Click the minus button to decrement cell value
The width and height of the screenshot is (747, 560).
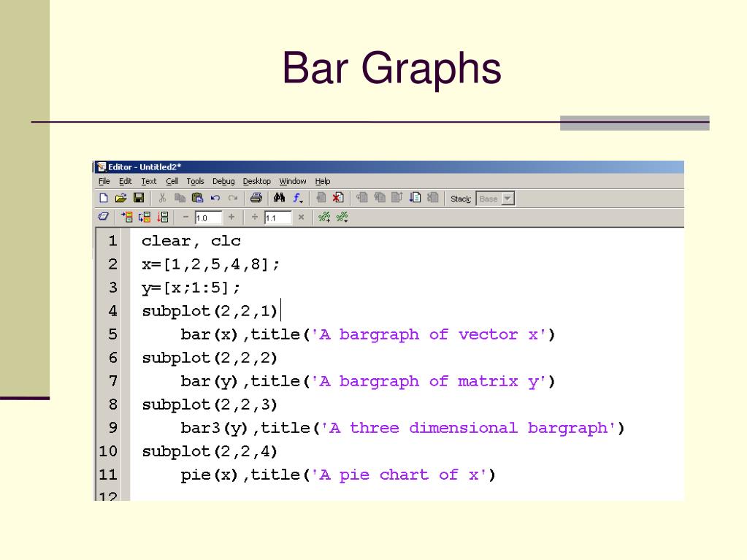185,217
